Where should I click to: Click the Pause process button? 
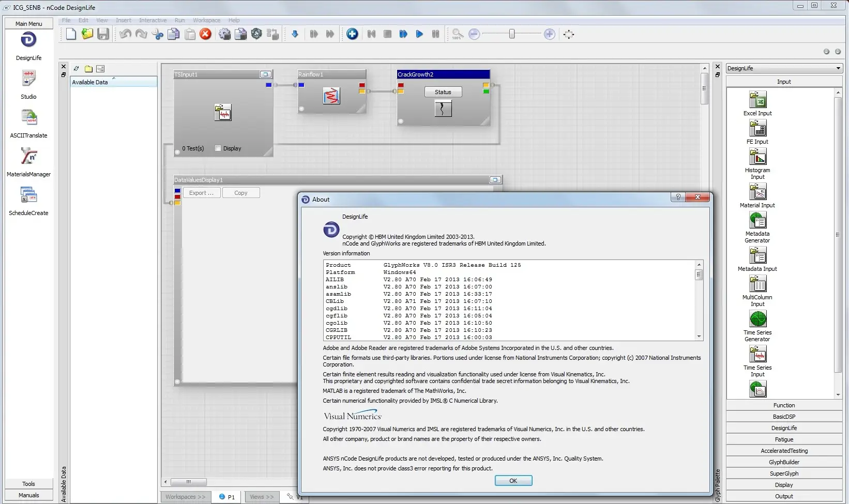(x=435, y=34)
